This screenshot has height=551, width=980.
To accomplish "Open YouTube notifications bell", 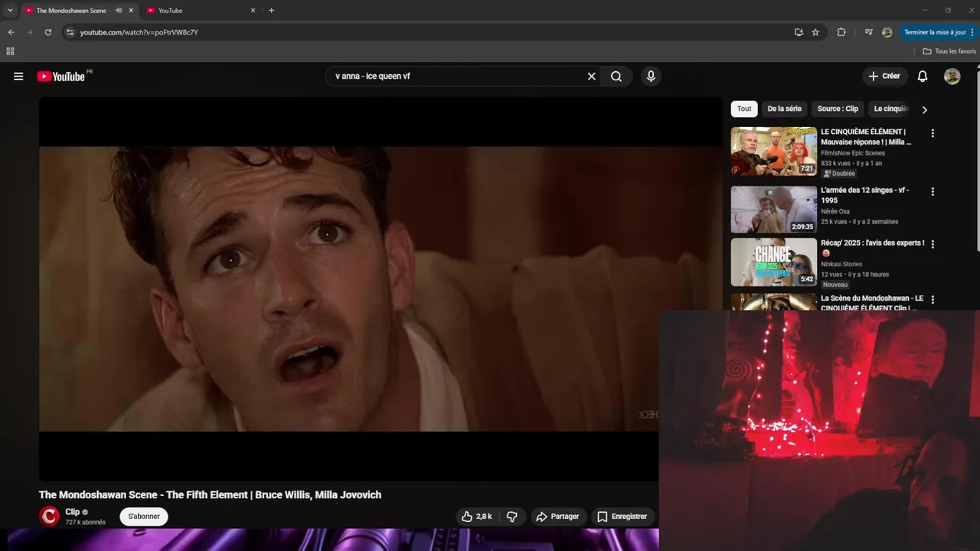I will pos(923,77).
